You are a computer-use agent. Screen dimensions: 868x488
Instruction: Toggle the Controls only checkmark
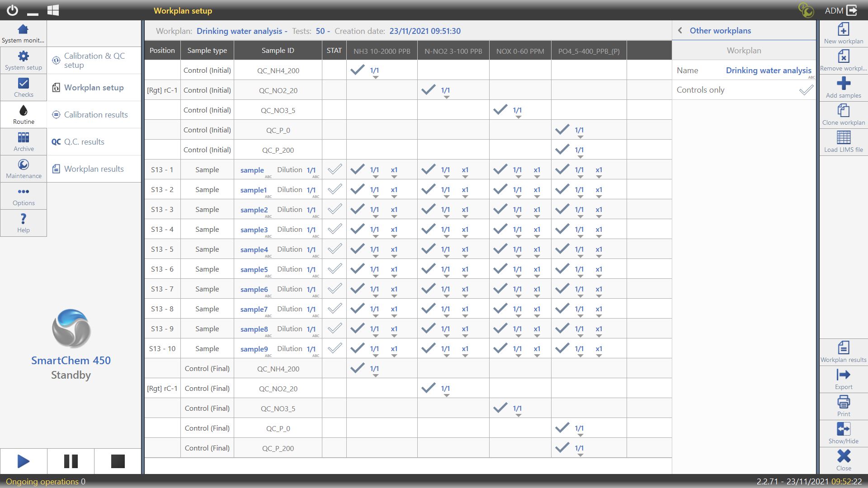806,90
